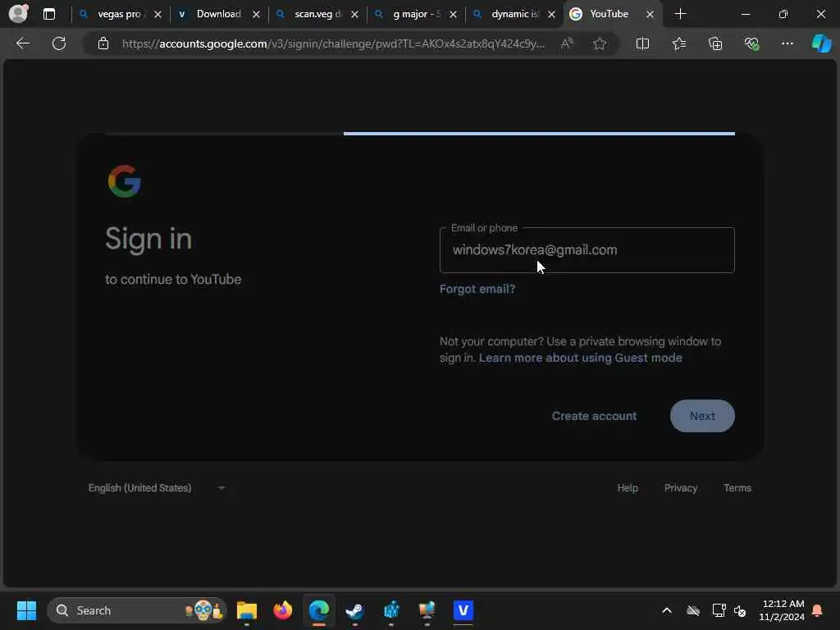Open the Help link
This screenshot has height=630, width=840.
point(628,488)
